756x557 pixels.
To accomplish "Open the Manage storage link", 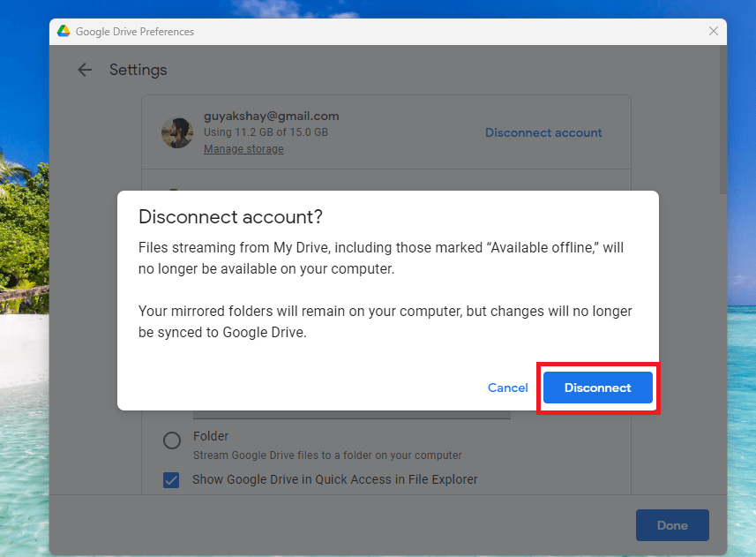I will click(x=243, y=148).
